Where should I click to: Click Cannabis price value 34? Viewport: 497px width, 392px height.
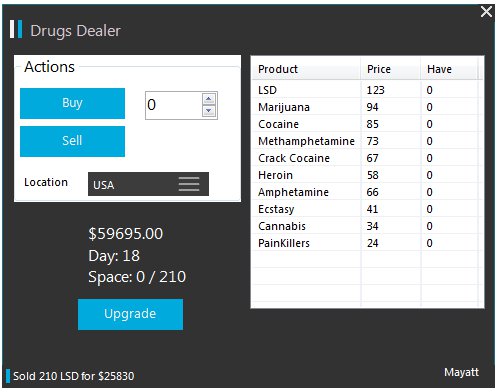point(373,226)
